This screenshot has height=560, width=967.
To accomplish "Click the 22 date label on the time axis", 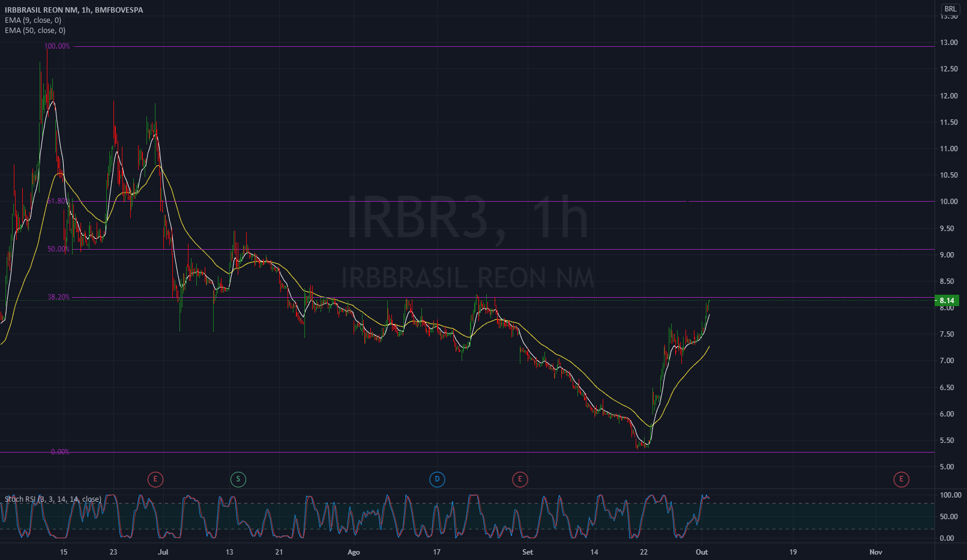I will 644,552.
